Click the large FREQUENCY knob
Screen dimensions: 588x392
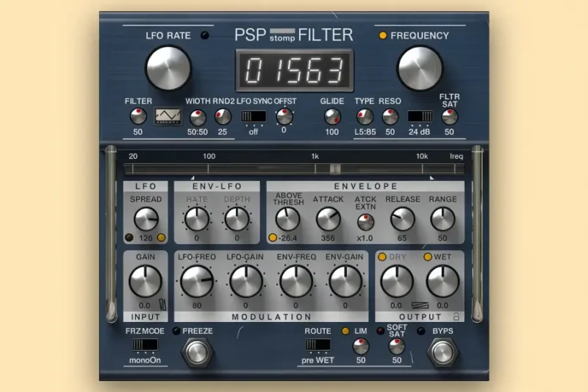[420, 68]
